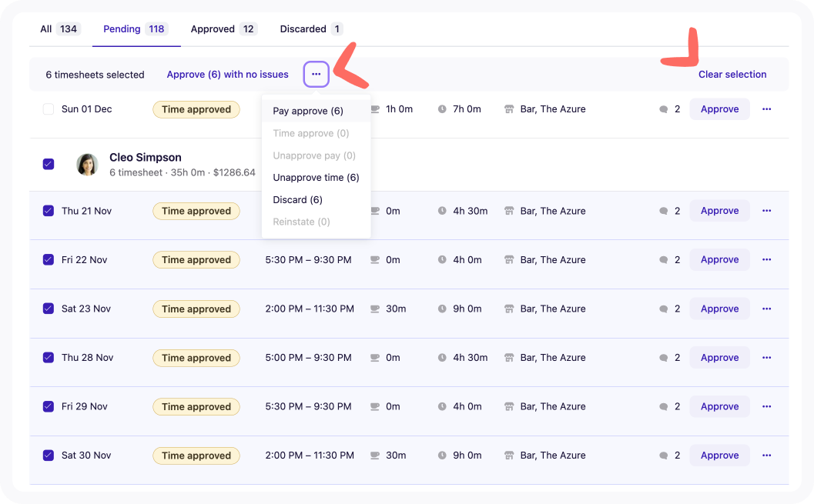The height and width of the screenshot is (504, 814).
Task: Open comments icon on Fri 22 Nov row
Action: (664, 260)
